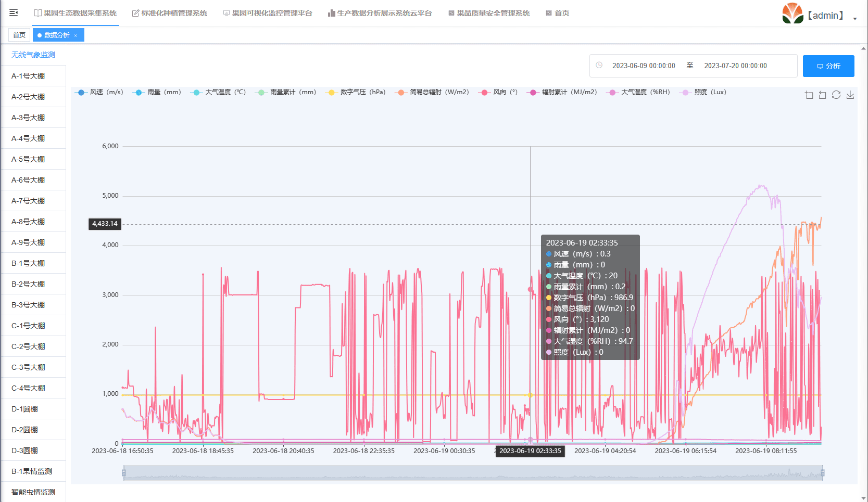868x502 pixels.
Task: Toggle 大气温度 (℃) legend series
Action: tap(218, 92)
